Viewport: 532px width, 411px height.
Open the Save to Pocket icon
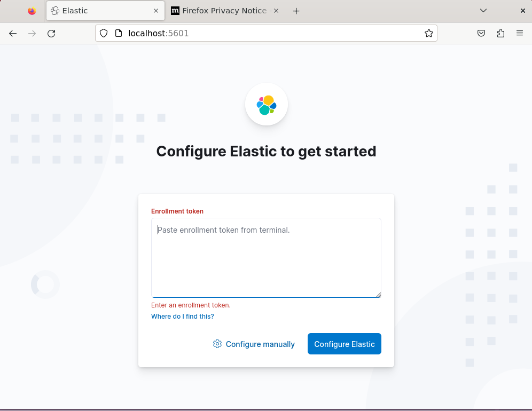481,33
